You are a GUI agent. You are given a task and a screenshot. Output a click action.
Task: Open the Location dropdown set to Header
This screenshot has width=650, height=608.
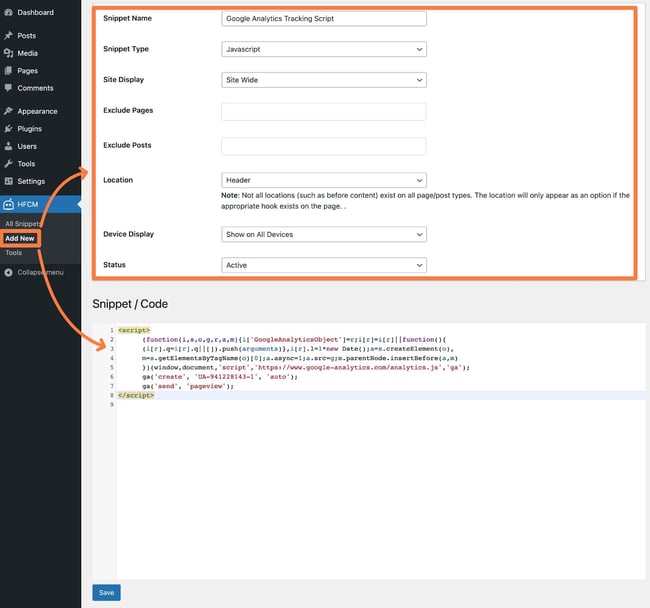pyautogui.click(x=323, y=180)
